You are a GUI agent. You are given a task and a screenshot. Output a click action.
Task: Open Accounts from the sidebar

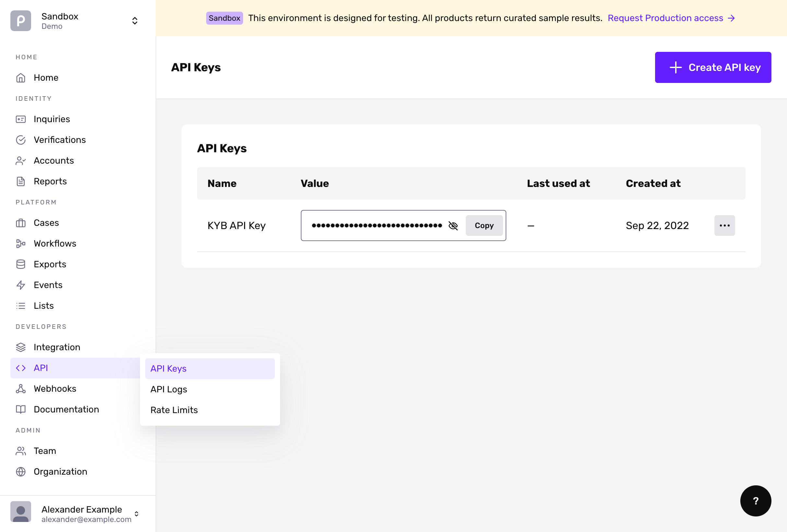54,160
